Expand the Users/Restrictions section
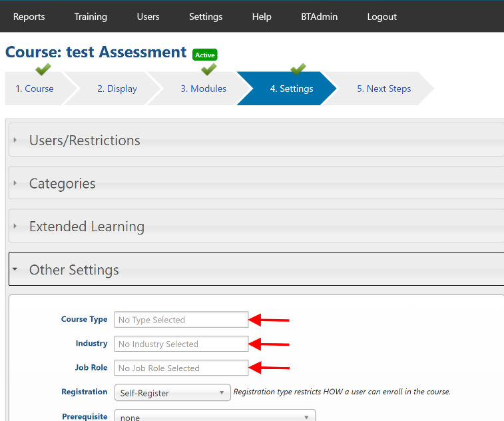The height and width of the screenshot is (421, 504). pos(256,140)
